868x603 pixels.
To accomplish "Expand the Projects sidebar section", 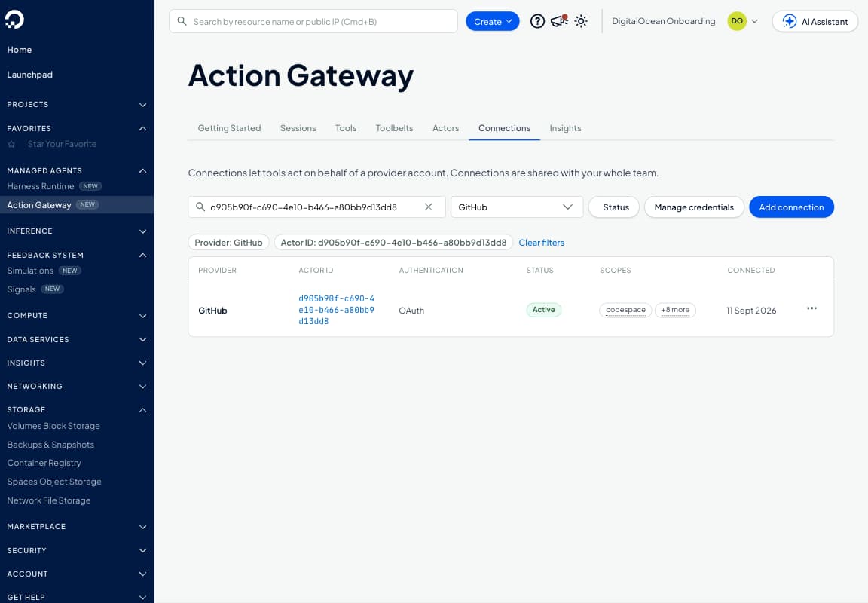I will [77, 105].
